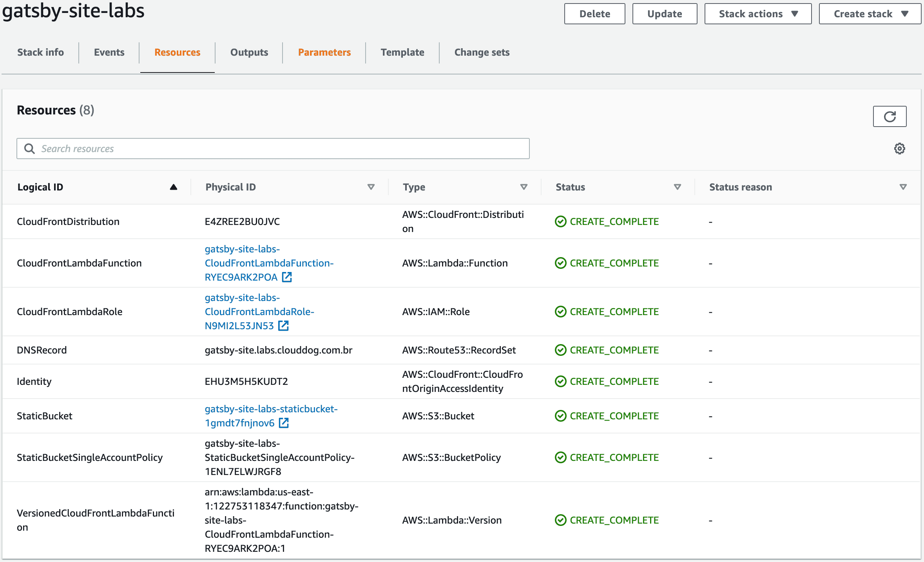The height and width of the screenshot is (562, 924).
Task: Open gatsby-site-labs-CloudFrontLambdaFunction link
Action: point(269,263)
